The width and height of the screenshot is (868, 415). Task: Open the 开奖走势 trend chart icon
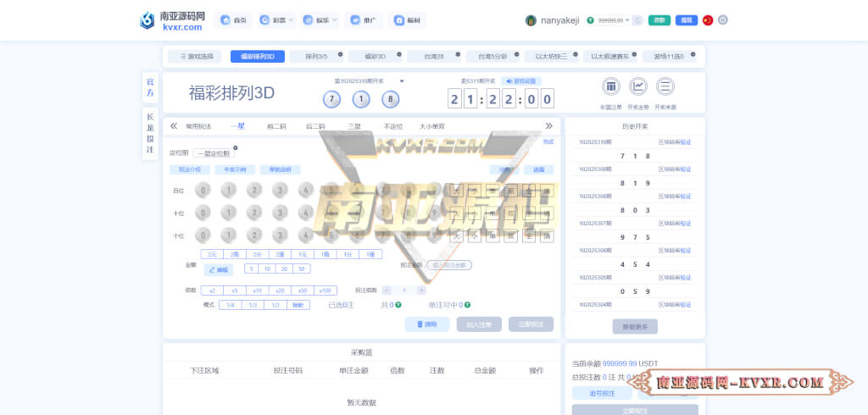638,87
